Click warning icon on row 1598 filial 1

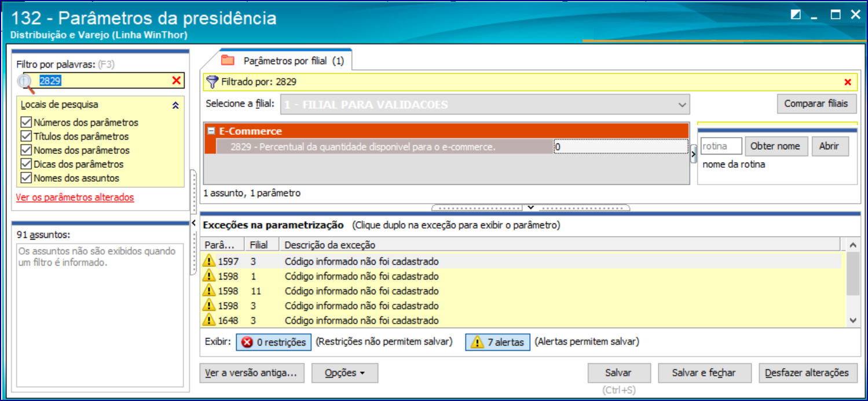tap(209, 276)
